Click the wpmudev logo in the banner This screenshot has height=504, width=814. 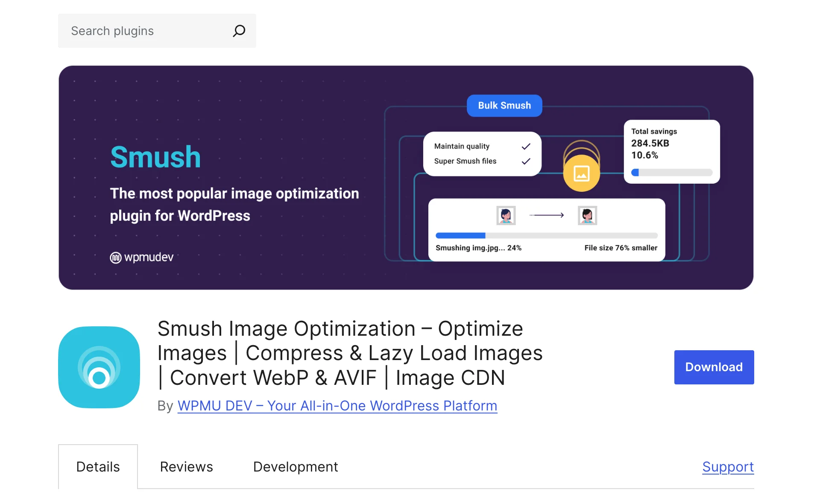point(141,257)
